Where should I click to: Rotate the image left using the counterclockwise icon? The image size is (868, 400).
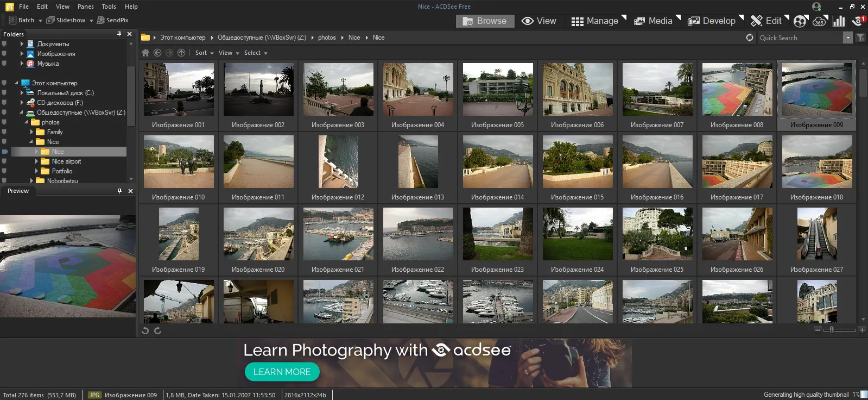point(145,330)
